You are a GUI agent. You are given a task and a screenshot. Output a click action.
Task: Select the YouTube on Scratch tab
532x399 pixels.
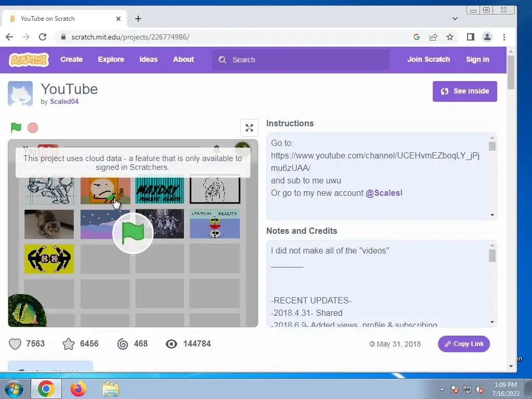point(64,19)
